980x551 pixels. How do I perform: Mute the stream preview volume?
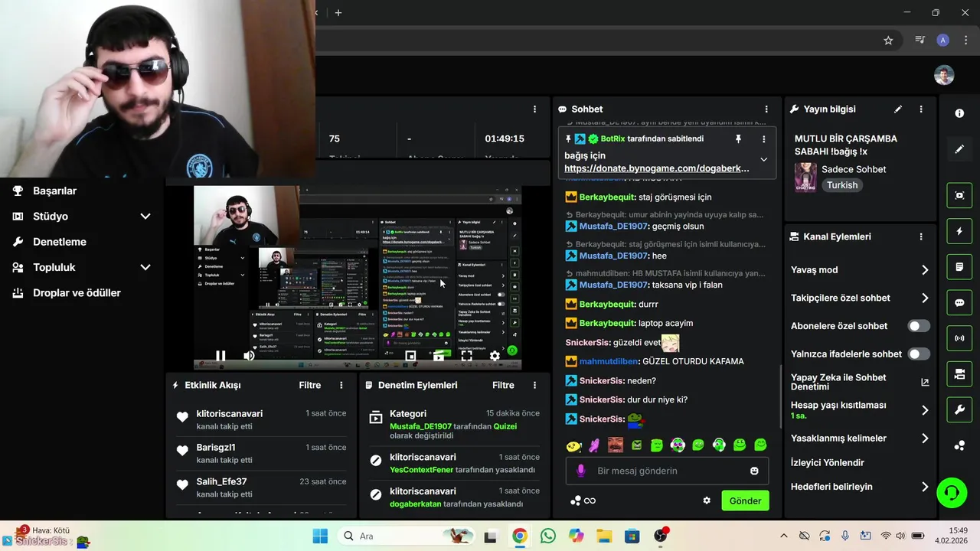coord(249,356)
